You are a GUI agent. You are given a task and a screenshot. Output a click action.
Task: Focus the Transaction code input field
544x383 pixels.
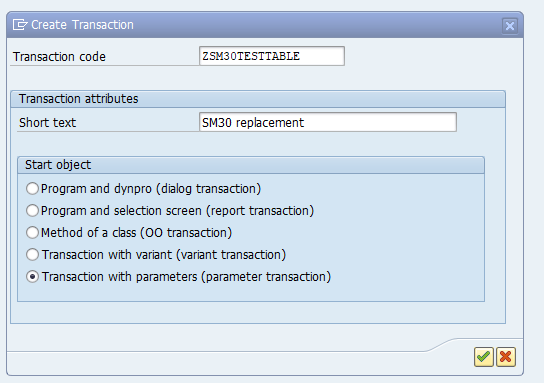(272, 56)
